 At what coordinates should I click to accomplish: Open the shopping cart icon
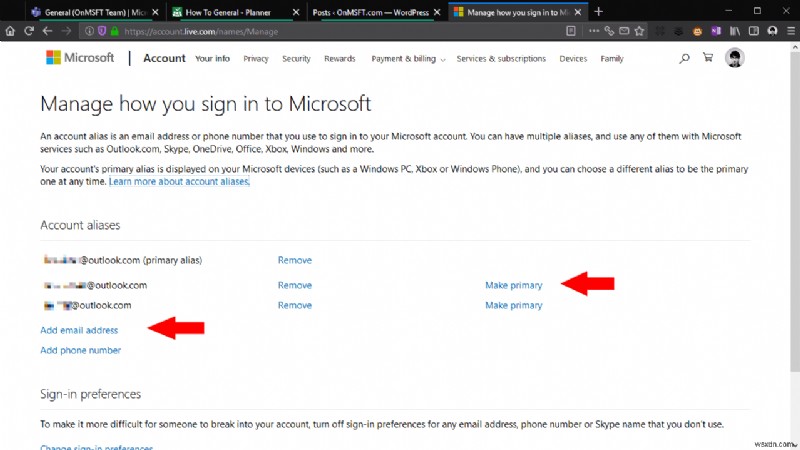tap(708, 57)
